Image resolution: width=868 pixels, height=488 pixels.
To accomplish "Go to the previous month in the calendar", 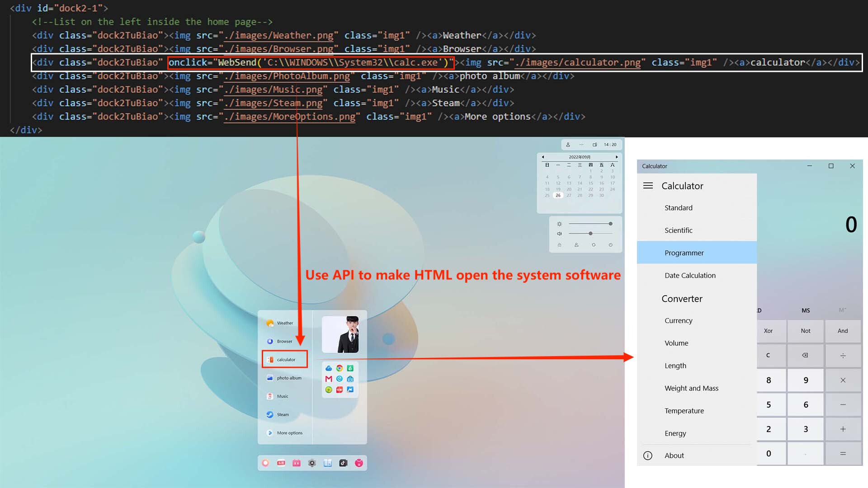I will point(543,157).
